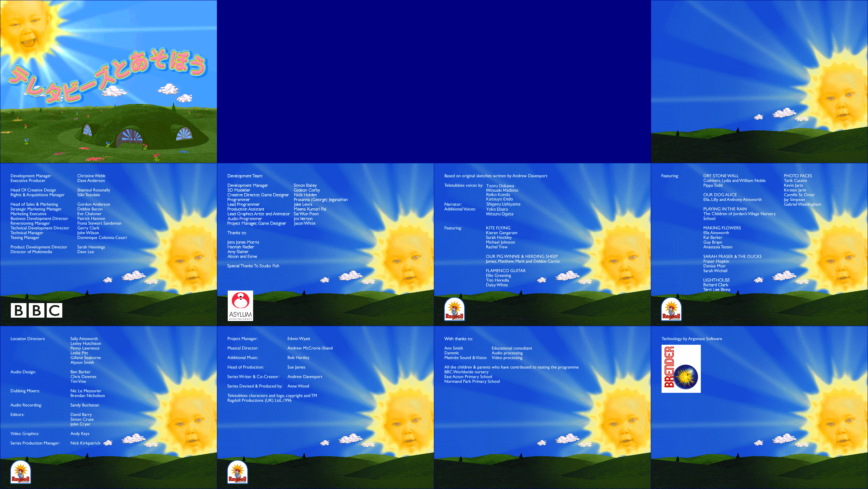This screenshot has width=868, height=489.
Task: Click the Asylum Entertainment logo
Action: 240,305
